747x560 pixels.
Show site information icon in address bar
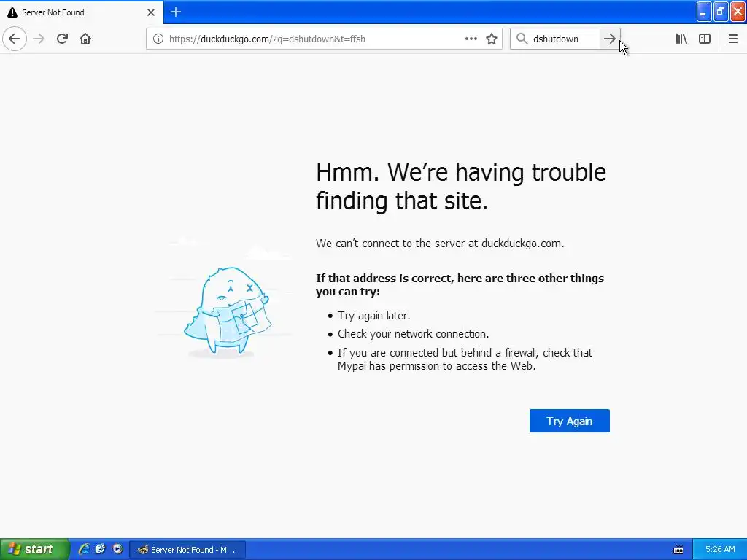[x=158, y=39]
